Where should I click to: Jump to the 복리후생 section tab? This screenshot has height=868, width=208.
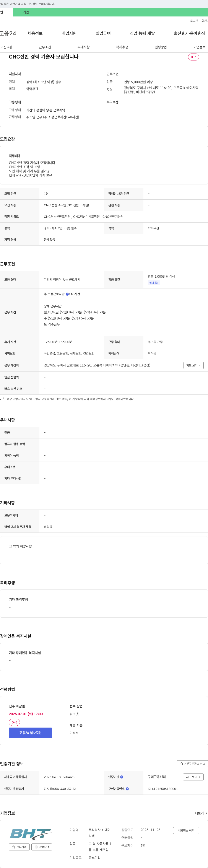click(122, 47)
